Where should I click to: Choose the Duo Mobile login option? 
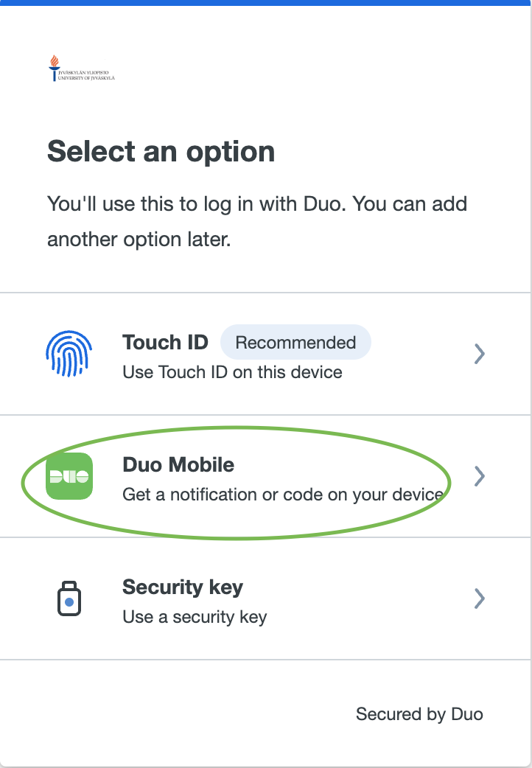point(265,476)
